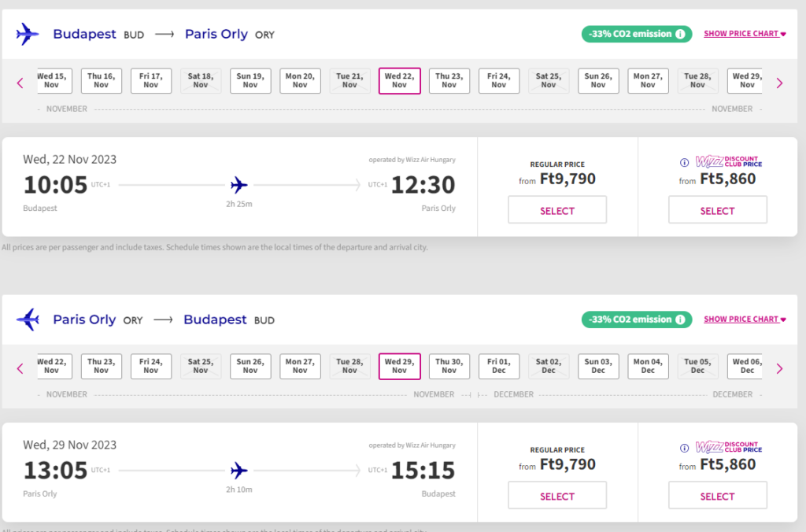Advance outbound dates with right arrow
The image size is (806, 532).
(779, 83)
